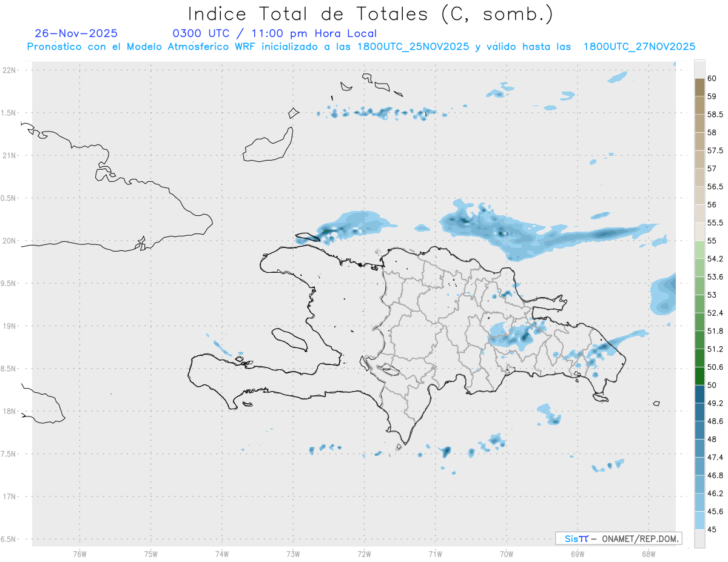This screenshot has width=728, height=562.
Task: Pick the dark green swatch between 50 and 50.6
Action: 699,376
